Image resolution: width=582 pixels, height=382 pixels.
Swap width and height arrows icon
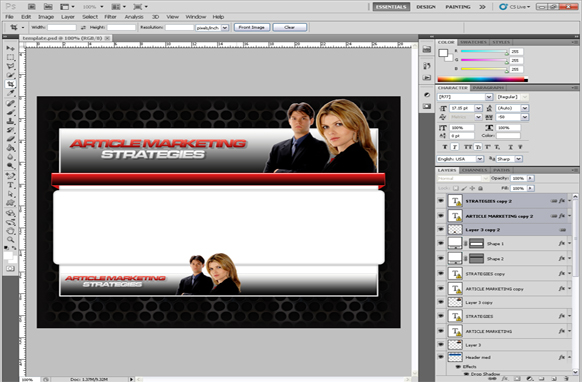pos(83,27)
